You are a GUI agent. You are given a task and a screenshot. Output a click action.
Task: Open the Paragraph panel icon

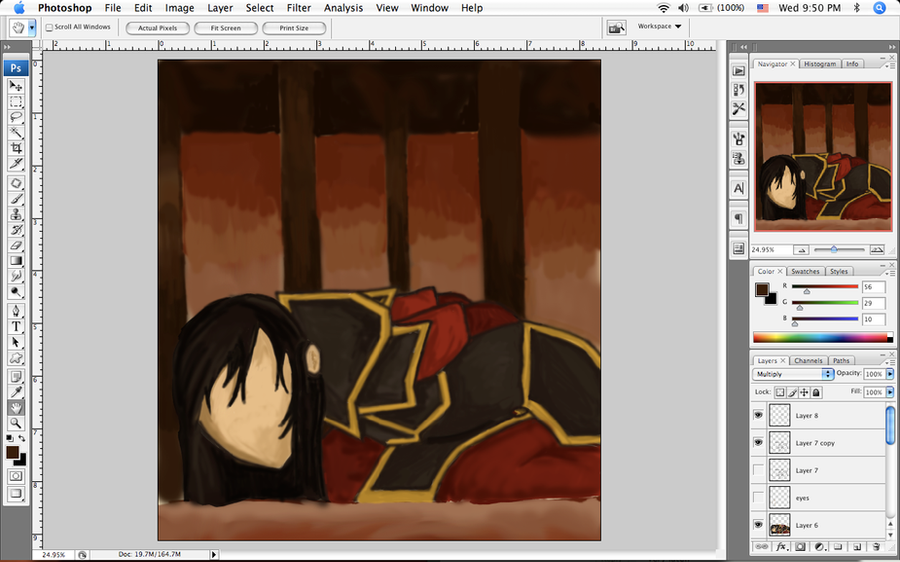(x=739, y=219)
